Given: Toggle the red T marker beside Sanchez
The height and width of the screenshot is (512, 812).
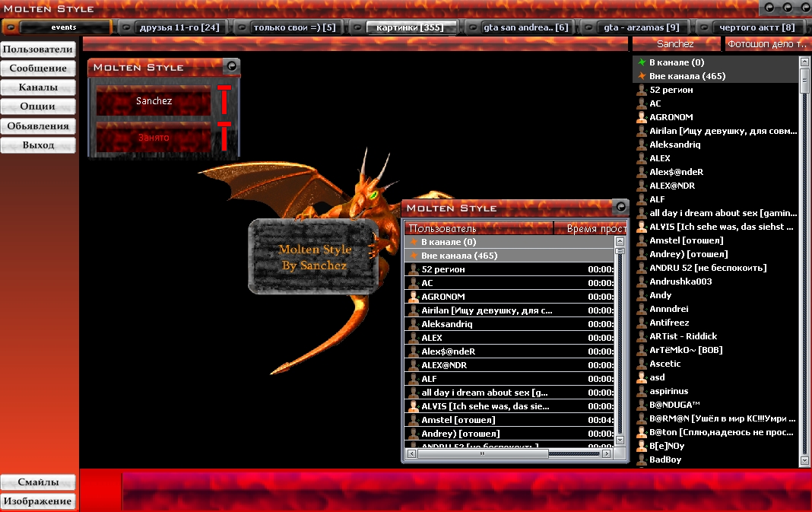Looking at the screenshot, I should coord(224,99).
